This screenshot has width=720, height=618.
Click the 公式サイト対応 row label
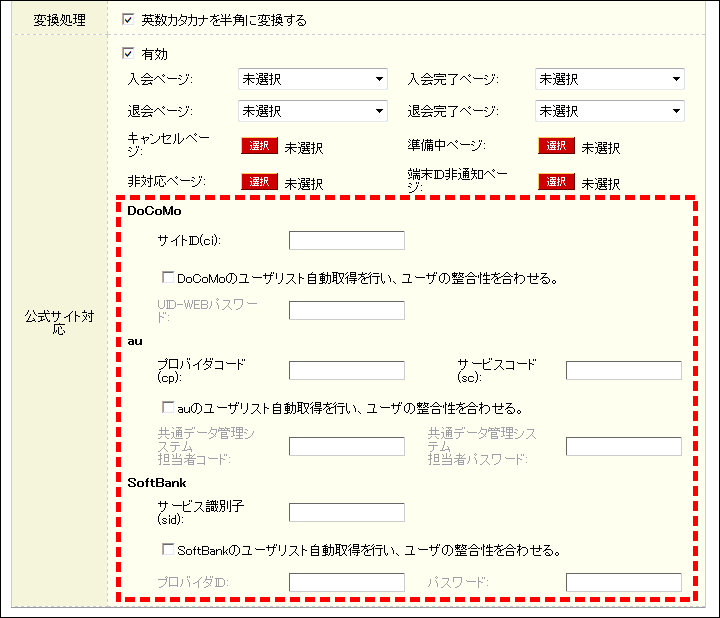pos(59,322)
